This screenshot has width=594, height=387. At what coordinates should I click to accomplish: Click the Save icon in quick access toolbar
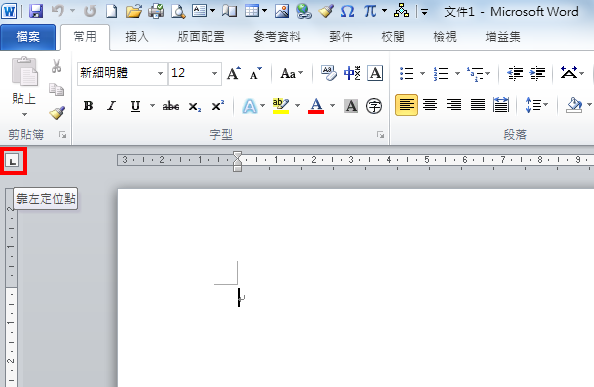(x=36, y=11)
